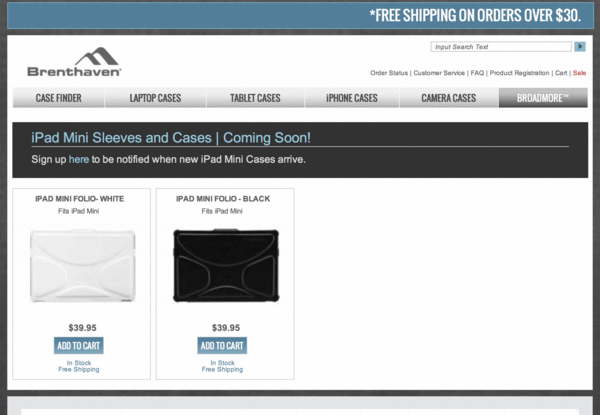Click the Brenthaven mountain logo
Viewport: 600px width, 415px height.
[x=74, y=62]
